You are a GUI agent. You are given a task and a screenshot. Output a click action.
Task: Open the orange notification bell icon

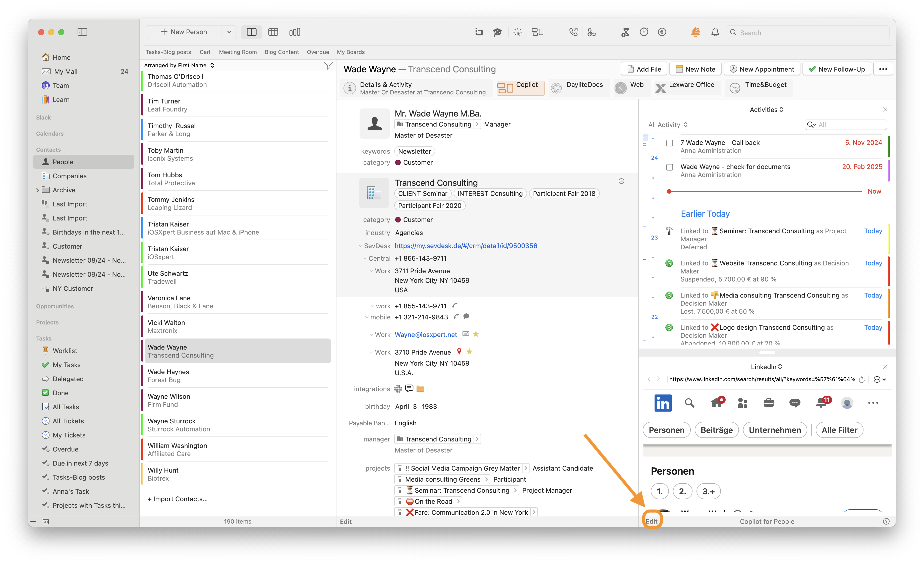tap(695, 32)
